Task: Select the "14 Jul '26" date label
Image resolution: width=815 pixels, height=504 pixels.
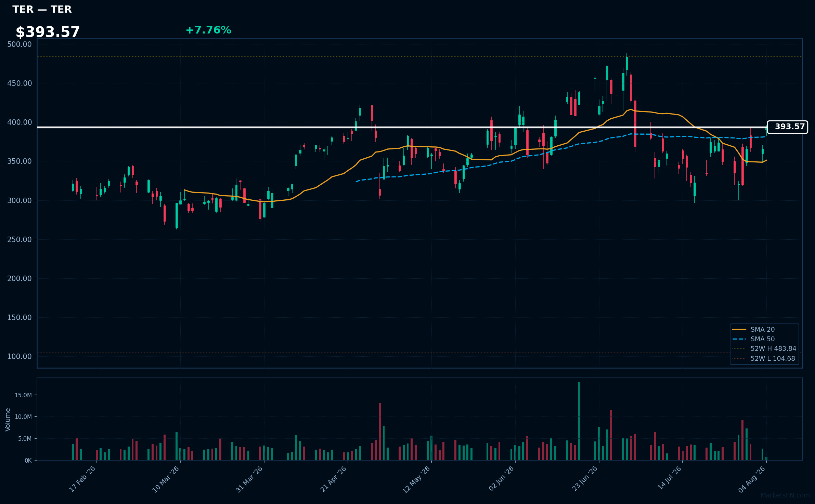Action: 670,478
